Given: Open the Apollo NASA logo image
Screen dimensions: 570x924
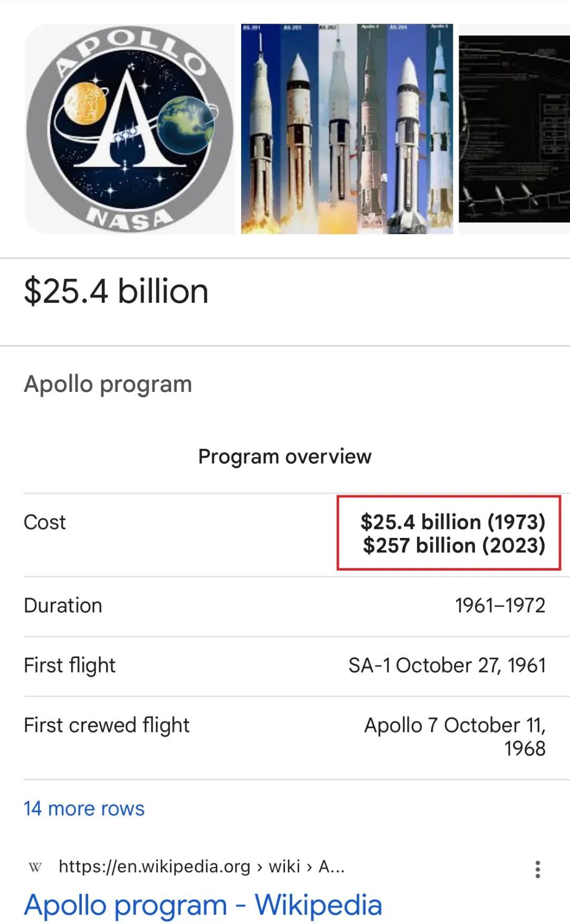Looking at the screenshot, I should pyautogui.click(x=130, y=129).
